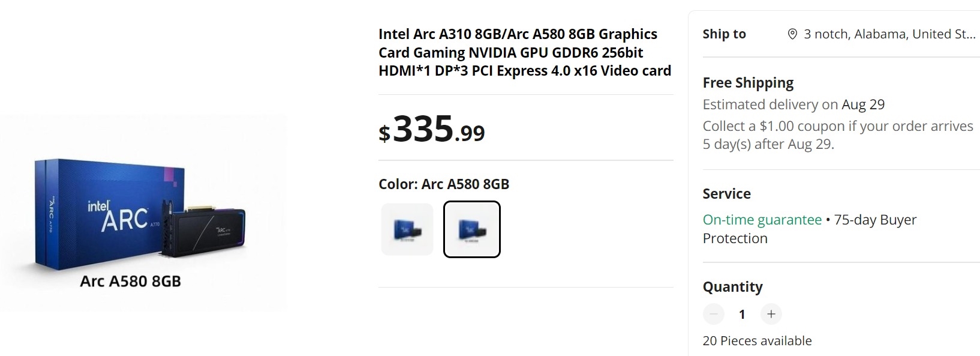980x356 pixels.
Task: Click the location pin icon beside Ship to
Action: [x=792, y=34]
